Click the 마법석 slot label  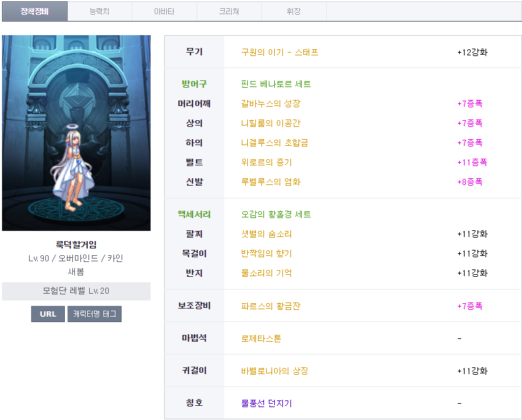194,338
